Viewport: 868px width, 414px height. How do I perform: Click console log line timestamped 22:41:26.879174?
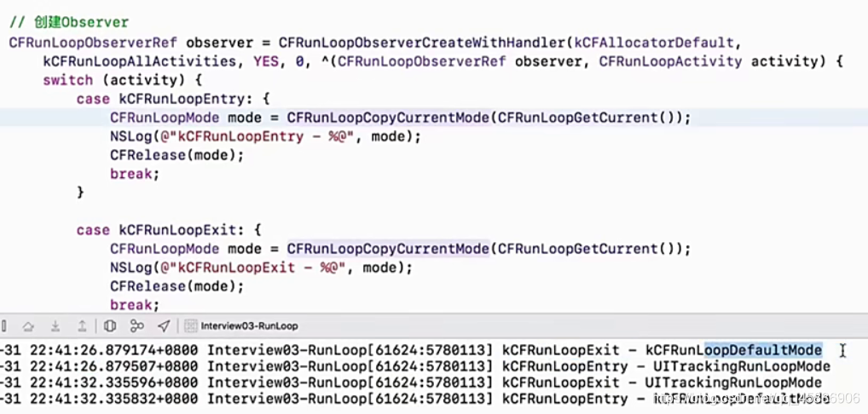411,350
